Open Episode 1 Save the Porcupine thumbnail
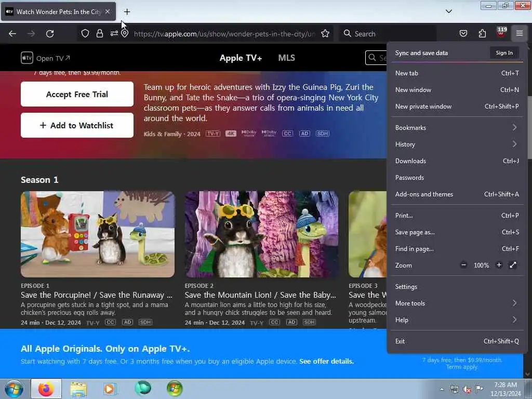532x399 pixels. pyautogui.click(x=98, y=234)
